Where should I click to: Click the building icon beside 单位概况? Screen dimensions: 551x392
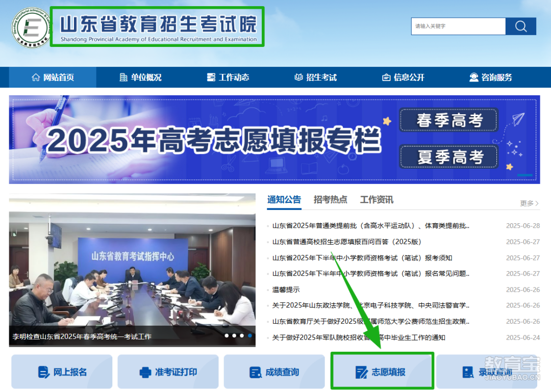[123, 77]
